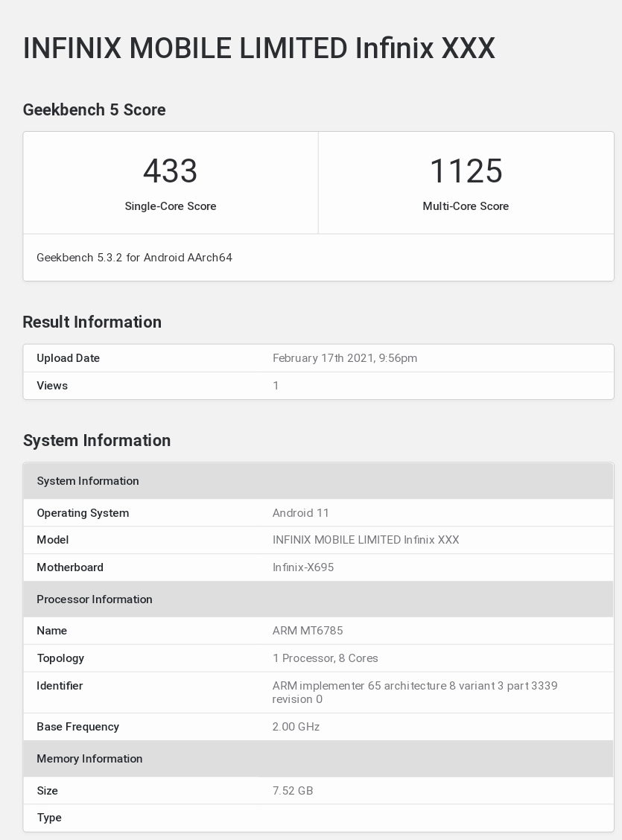Click the INFINIX MOBILE LIMITED Infinix XXX page title
Screen dimensions: 622x840
click(258, 48)
